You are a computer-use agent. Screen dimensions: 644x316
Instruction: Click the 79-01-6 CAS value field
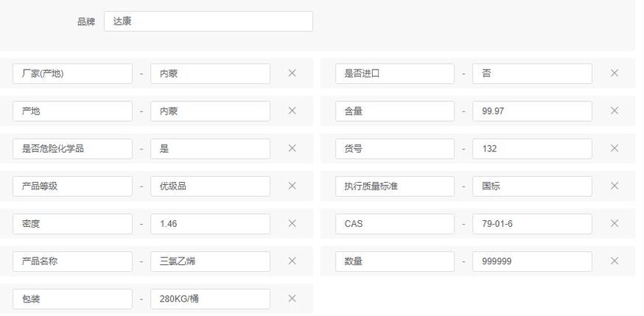click(532, 224)
